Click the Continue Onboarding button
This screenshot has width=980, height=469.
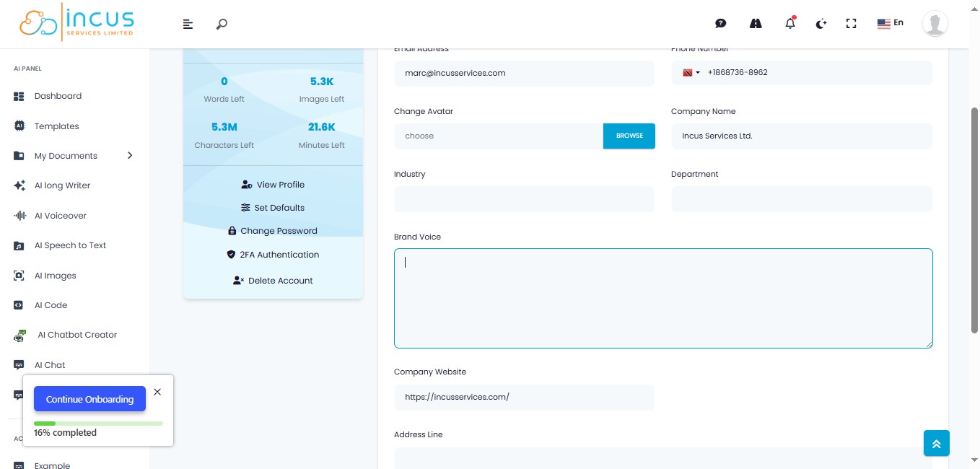click(89, 398)
